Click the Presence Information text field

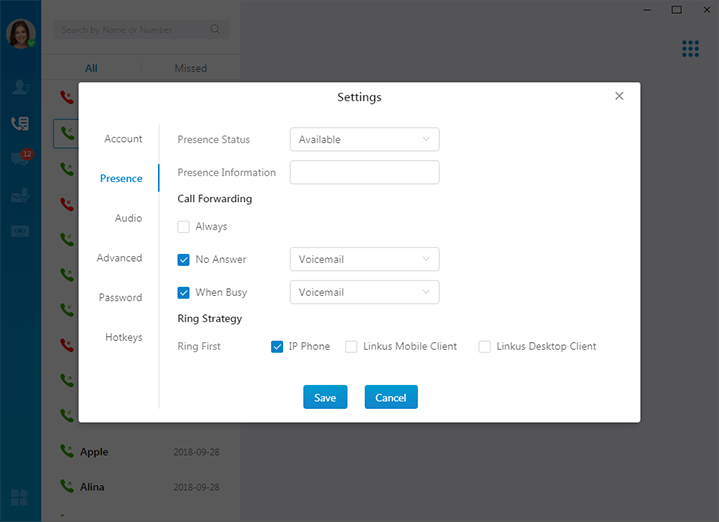(364, 173)
